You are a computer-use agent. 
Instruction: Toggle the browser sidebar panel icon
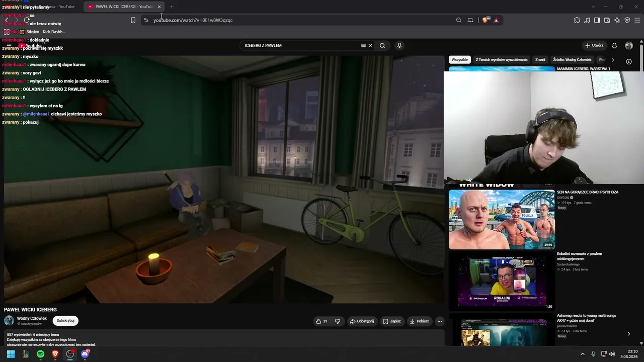tap(597, 20)
